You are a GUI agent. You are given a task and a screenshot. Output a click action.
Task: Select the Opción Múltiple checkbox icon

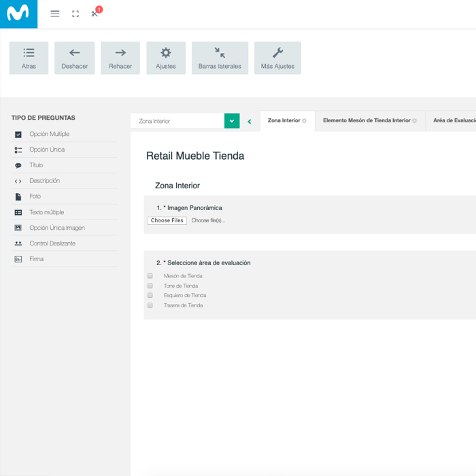(x=18, y=135)
